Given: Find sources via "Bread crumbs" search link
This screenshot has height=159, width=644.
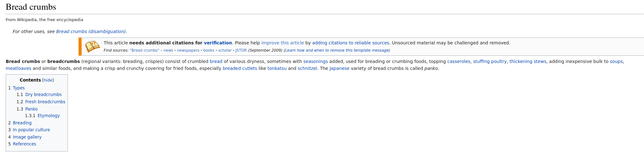Looking at the screenshot, I should 144,50.
